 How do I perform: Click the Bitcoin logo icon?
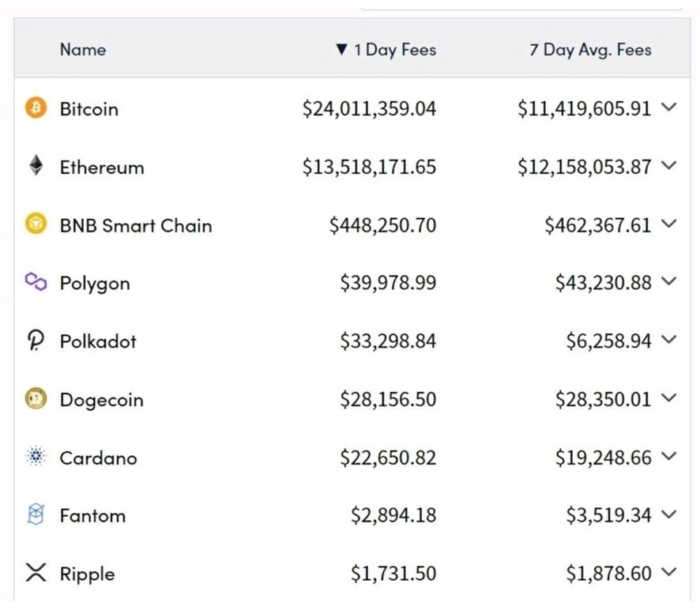[x=36, y=108]
